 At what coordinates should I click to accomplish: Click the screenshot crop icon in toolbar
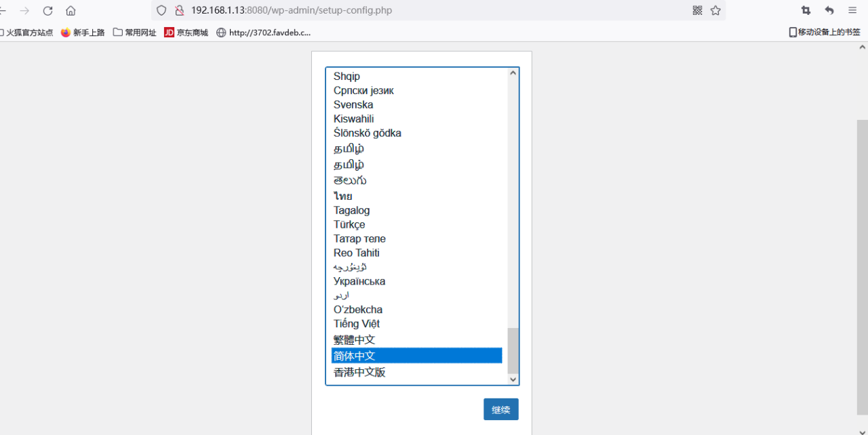(x=806, y=10)
